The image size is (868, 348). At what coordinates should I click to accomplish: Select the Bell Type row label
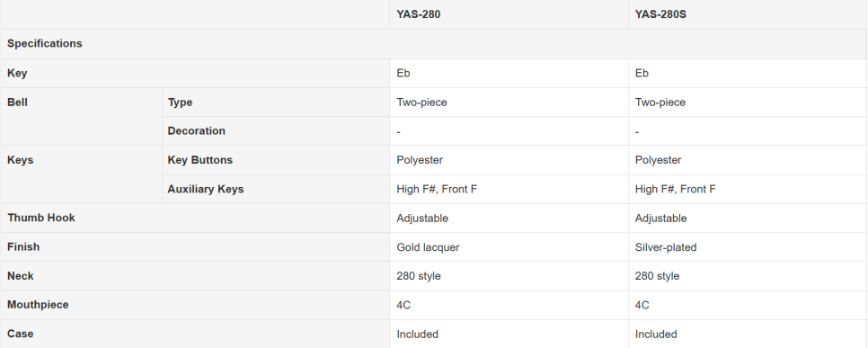[180, 103]
